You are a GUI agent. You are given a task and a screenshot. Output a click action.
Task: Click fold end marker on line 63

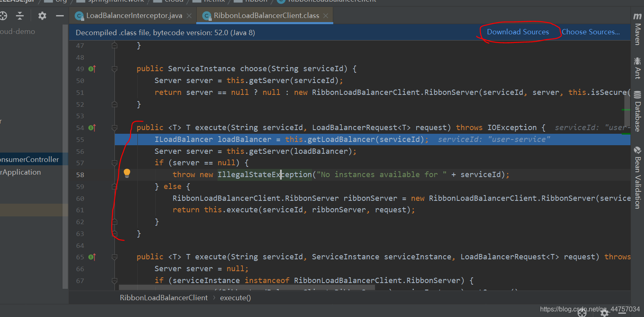coord(114,234)
